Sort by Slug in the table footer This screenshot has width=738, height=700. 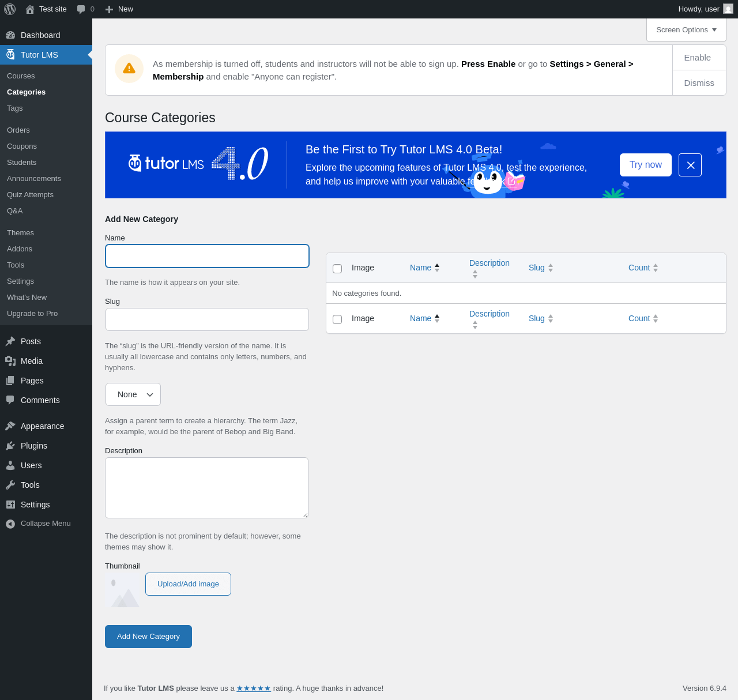(541, 318)
